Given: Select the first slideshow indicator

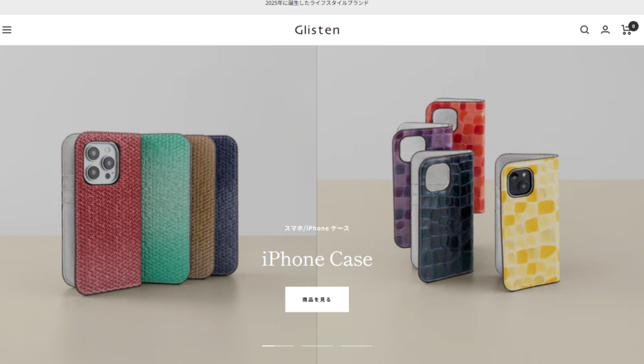Looking at the screenshot, I should click(x=278, y=346).
